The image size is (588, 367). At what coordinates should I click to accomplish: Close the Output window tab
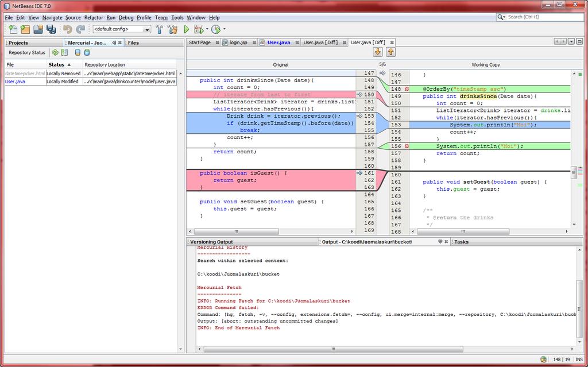[x=446, y=242]
